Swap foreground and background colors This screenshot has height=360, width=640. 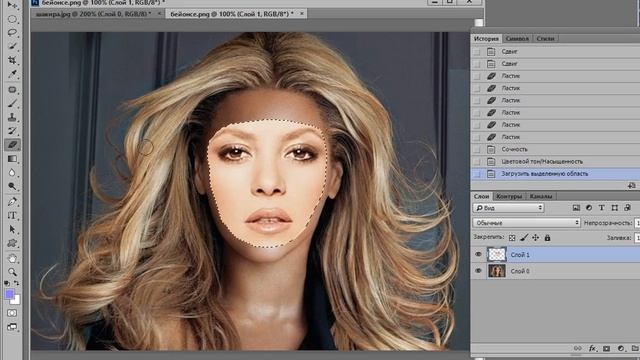tap(17, 283)
